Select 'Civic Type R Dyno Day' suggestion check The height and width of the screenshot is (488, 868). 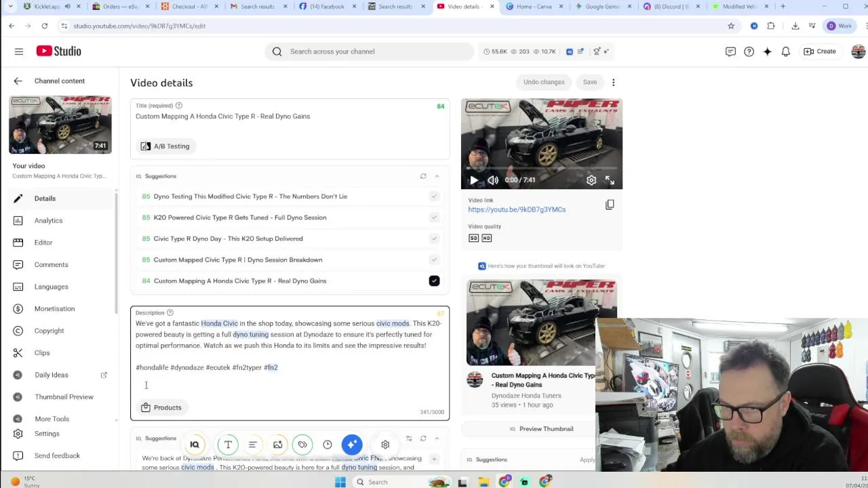click(x=434, y=239)
